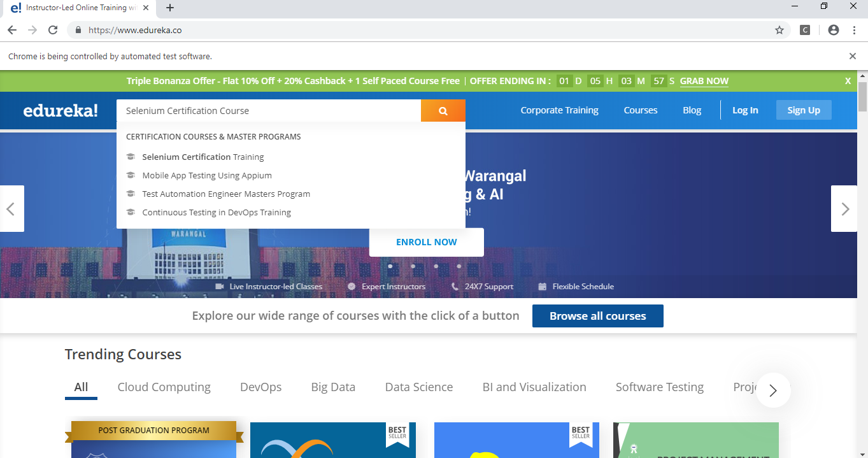
Task: Go to the previous banner slide
Action: pos(11,208)
